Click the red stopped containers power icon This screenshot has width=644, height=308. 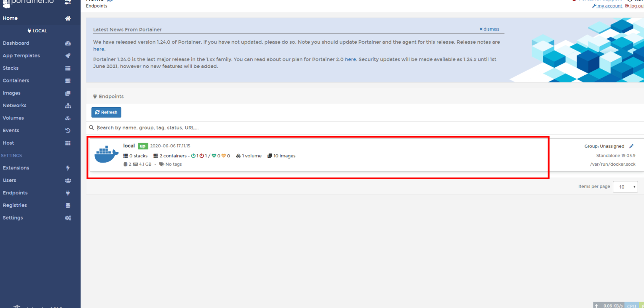pyautogui.click(x=202, y=156)
